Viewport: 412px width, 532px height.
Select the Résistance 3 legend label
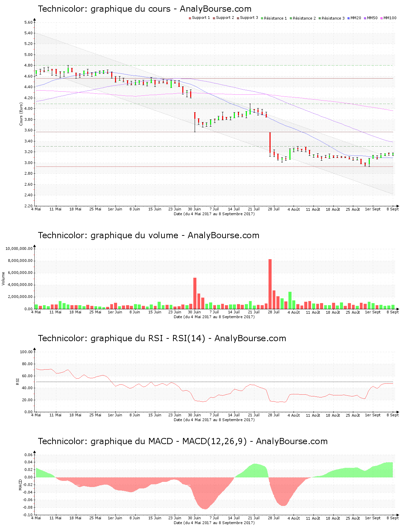[333, 18]
